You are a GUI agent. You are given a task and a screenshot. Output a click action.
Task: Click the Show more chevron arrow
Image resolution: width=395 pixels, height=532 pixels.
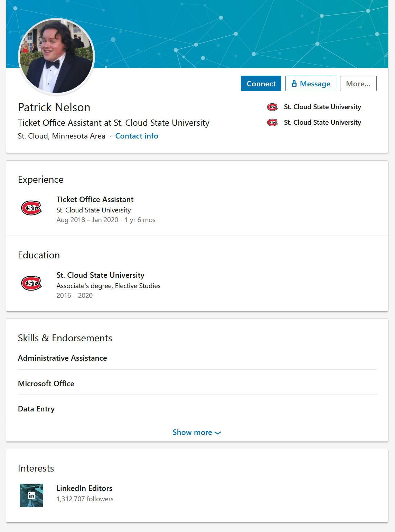point(218,433)
